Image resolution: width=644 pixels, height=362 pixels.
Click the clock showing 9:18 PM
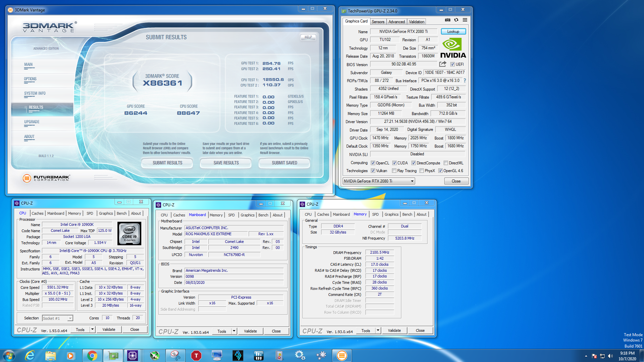click(x=627, y=353)
